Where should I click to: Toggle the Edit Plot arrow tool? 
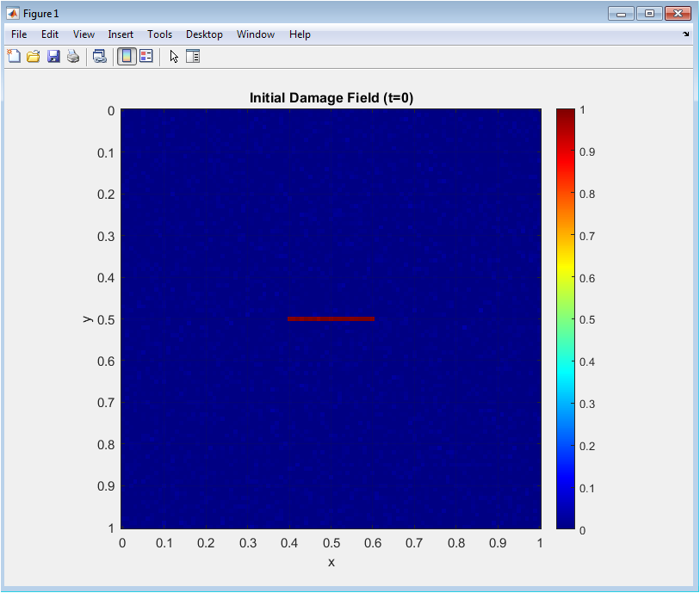coord(174,57)
